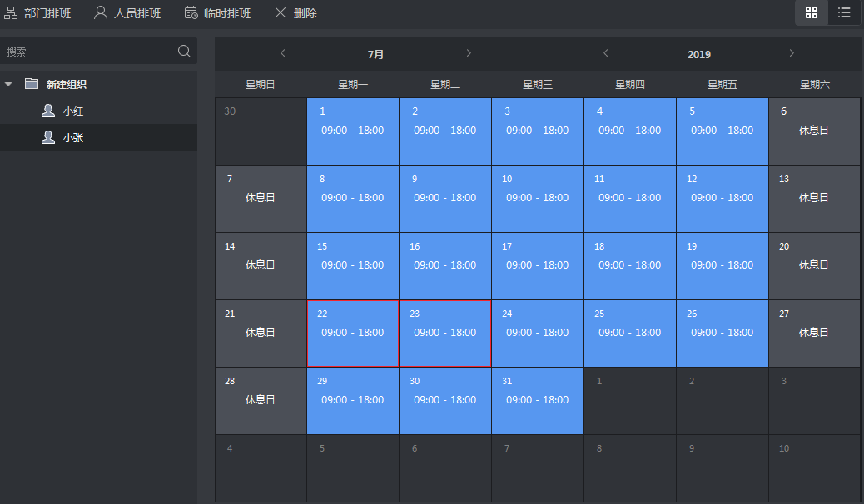
Task: Select July 31 shift 09:00 - 18:00
Action: coord(537,400)
